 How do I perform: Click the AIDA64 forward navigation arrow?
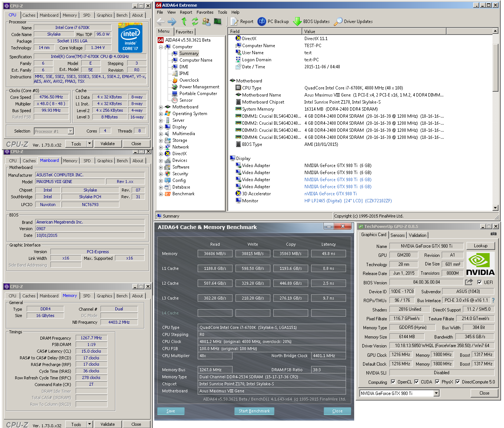[172, 22]
